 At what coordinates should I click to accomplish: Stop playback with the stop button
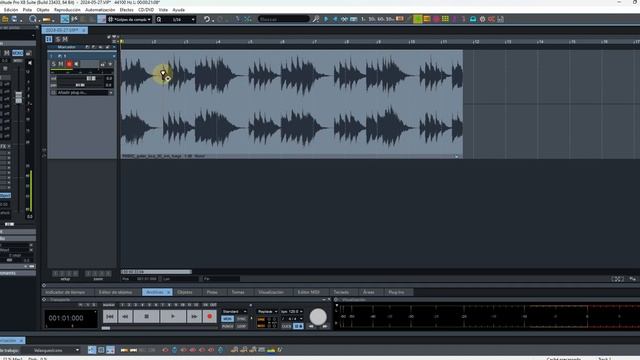[x=147, y=316]
